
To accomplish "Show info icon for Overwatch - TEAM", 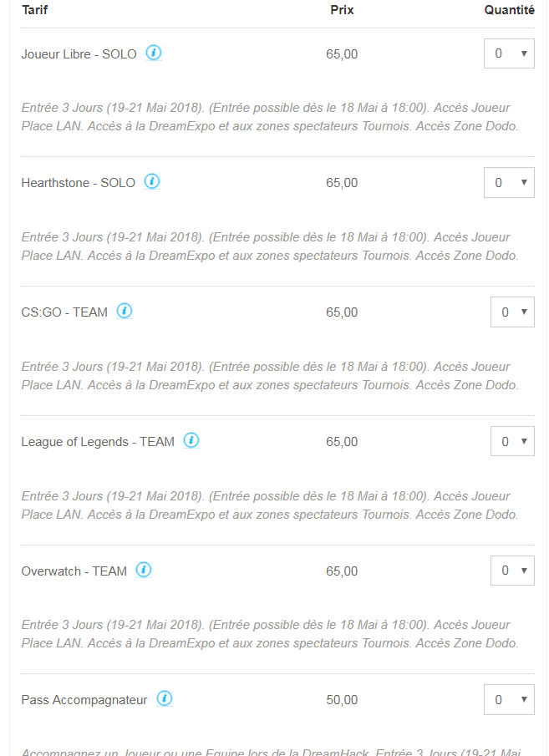I will pyautogui.click(x=143, y=570).
